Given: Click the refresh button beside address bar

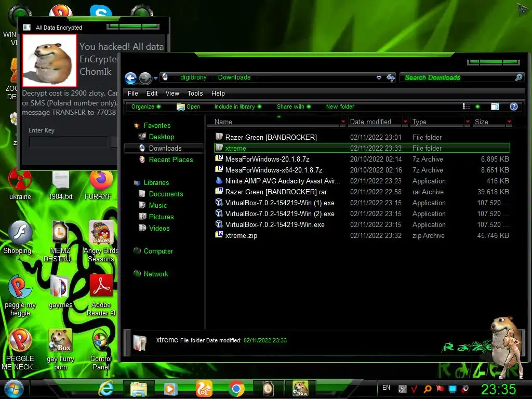Looking at the screenshot, I should coord(391,78).
